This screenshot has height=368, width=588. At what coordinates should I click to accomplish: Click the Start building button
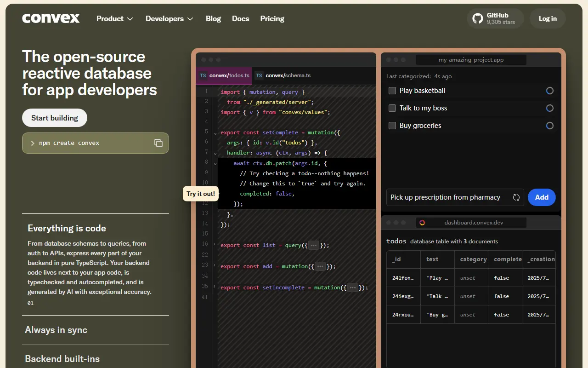coord(54,118)
